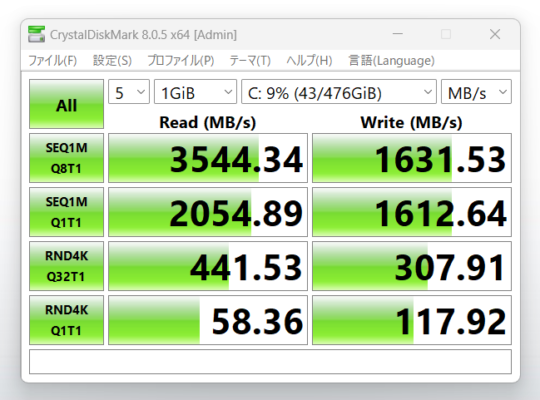The height and width of the screenshot is (400, 540).
Task: Click the CrystalDiskMark app icon in title bar
Action: [36, 34]
